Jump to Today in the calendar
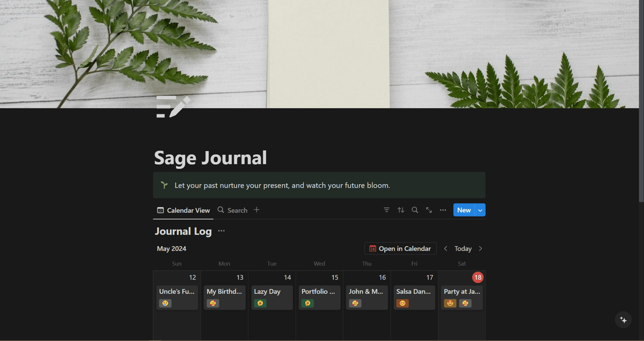The height and width of the screenshot is (341, 644). pos(463,249)
